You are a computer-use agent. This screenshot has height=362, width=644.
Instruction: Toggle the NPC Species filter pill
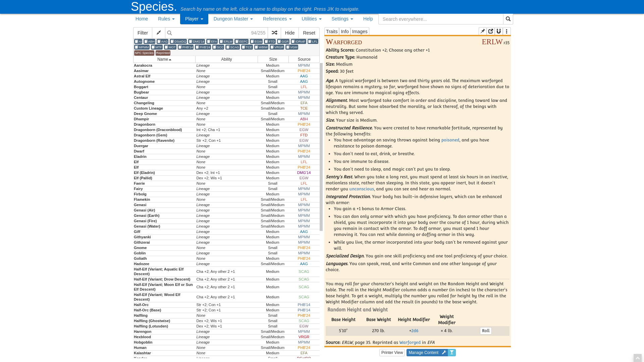tap(144, 53)
